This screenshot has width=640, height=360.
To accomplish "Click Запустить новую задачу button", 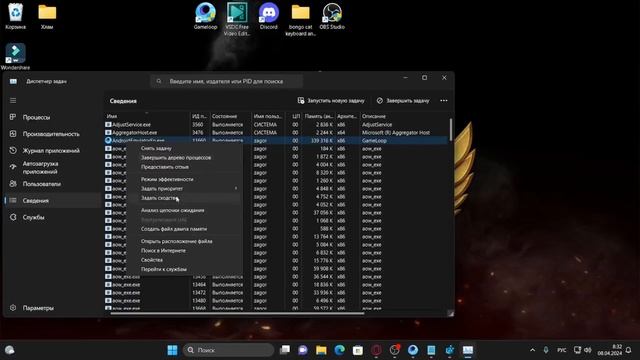I will pos(331,100).
